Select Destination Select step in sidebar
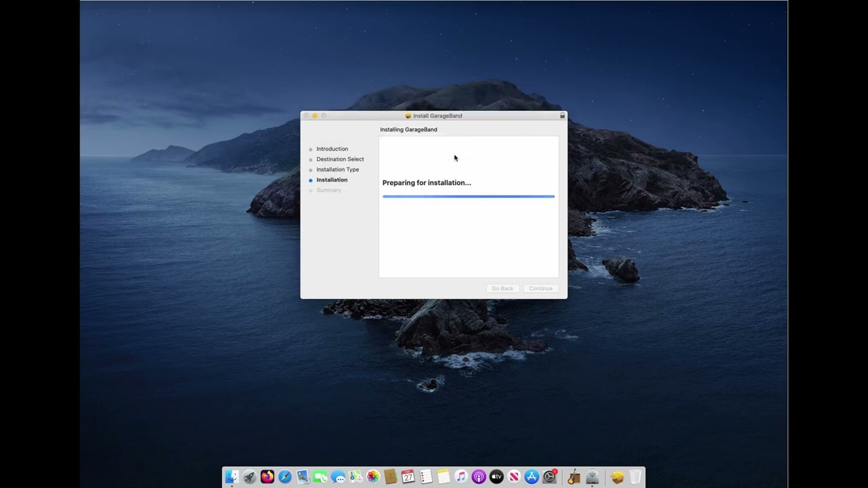Screen dimensions: 868x488 340,159
